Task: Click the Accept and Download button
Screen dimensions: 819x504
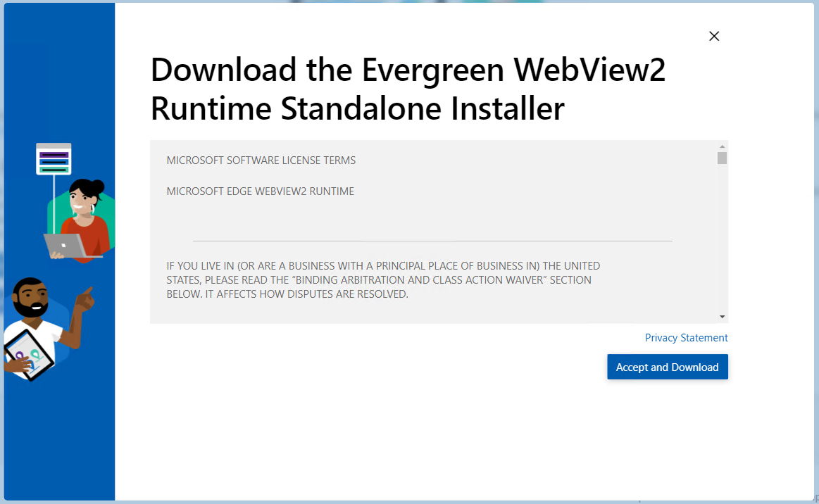Action: click(x=667, y=367)
